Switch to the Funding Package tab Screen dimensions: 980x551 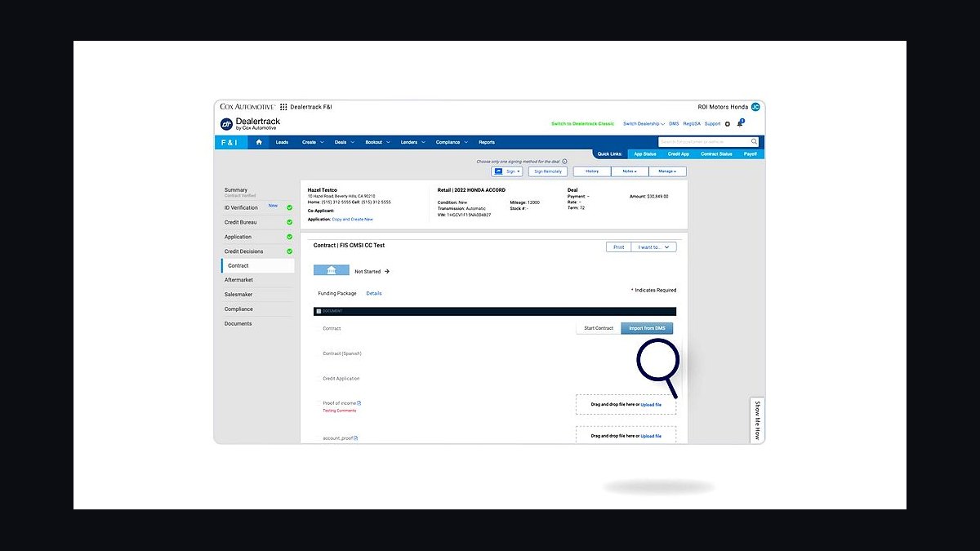337,293
